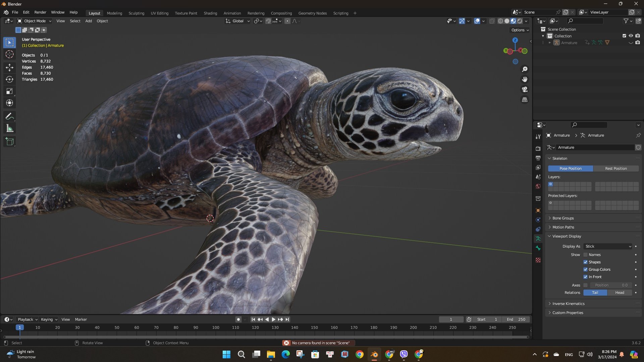Click the Pose Position button

click(570, 169)
